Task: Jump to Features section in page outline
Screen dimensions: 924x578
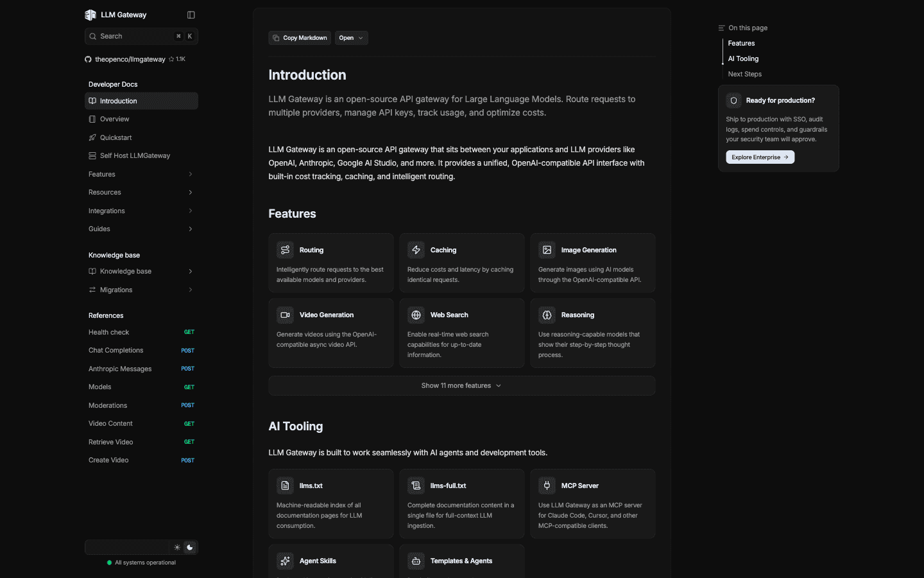Action: (x=741, y=44)
